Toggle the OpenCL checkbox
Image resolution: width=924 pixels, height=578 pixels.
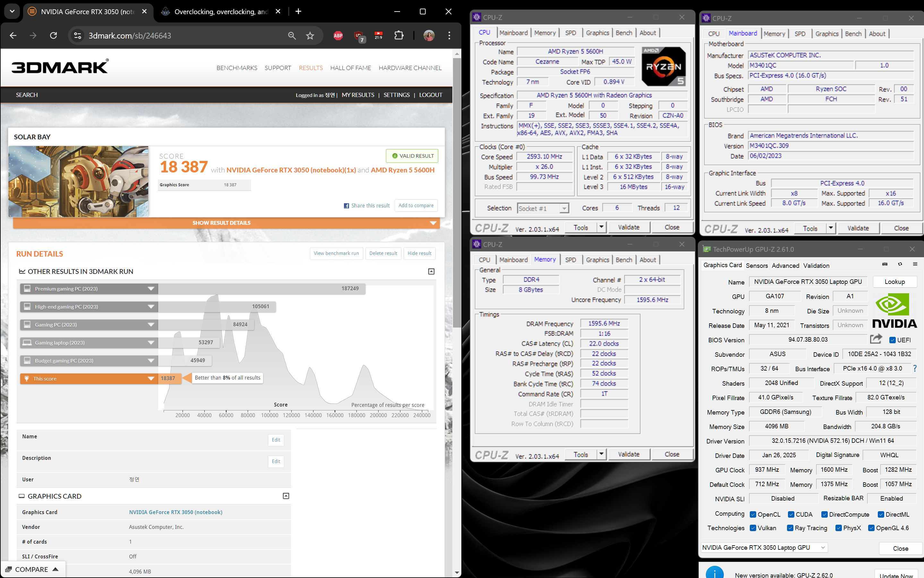pyautogui.click(x=753, y=514)
